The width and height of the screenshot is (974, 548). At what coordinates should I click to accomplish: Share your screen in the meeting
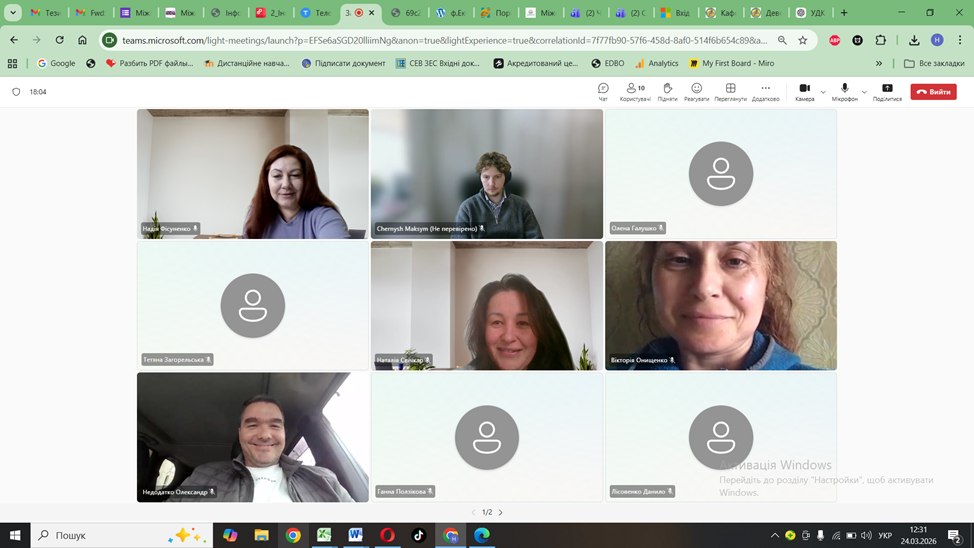point(887,91)
